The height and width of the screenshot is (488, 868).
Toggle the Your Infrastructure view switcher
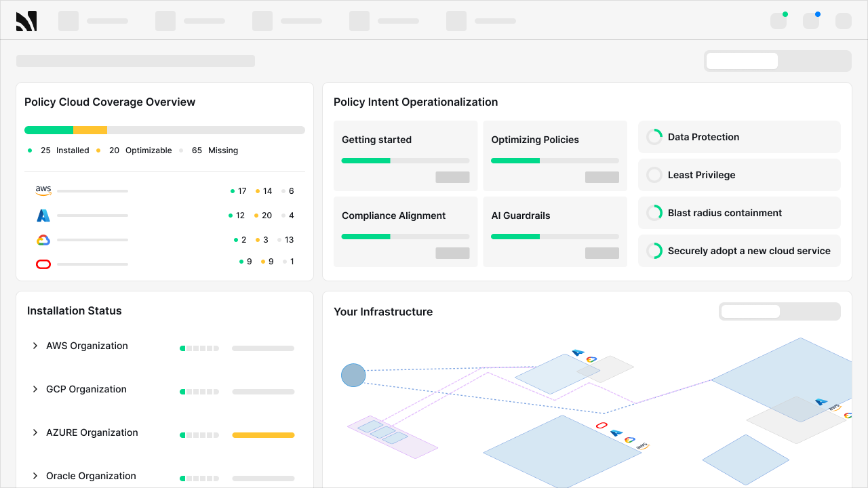780,311
